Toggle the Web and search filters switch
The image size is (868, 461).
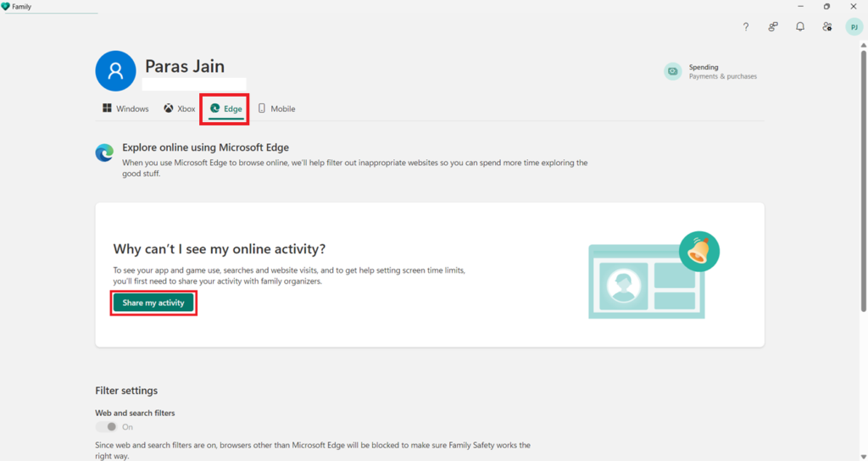(106, 427)
